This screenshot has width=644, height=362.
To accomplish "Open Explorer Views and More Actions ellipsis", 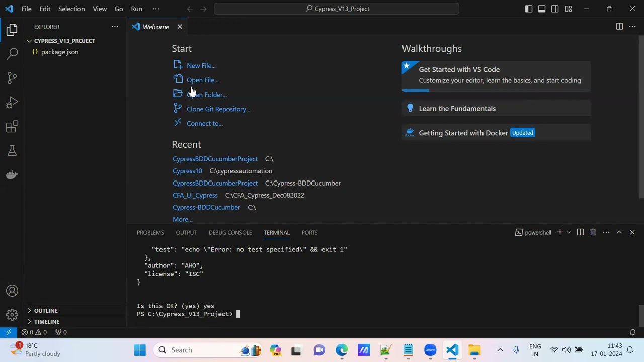I will [115, 27].
